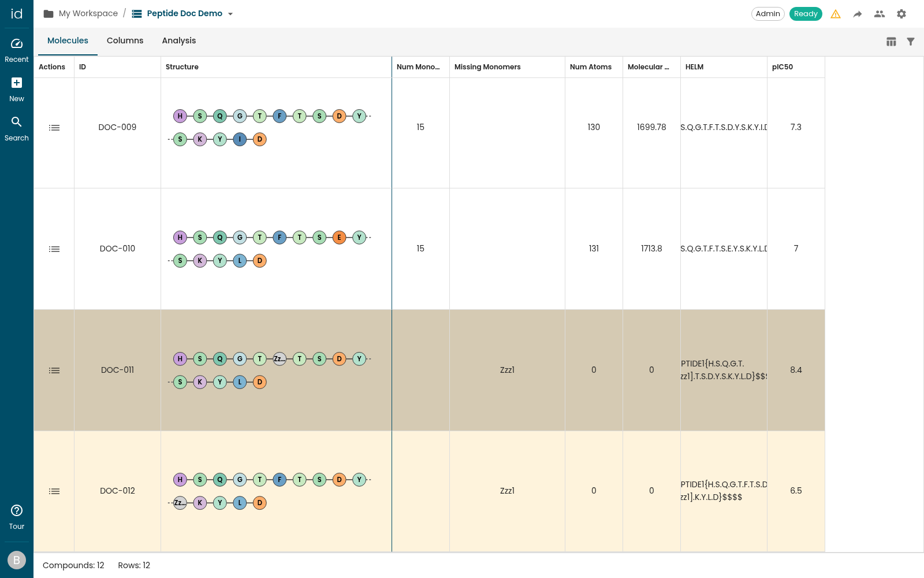Screen dimensions: 924x578
Task: Click Num Atoms value 130
Action: click(x=594, y=127)
